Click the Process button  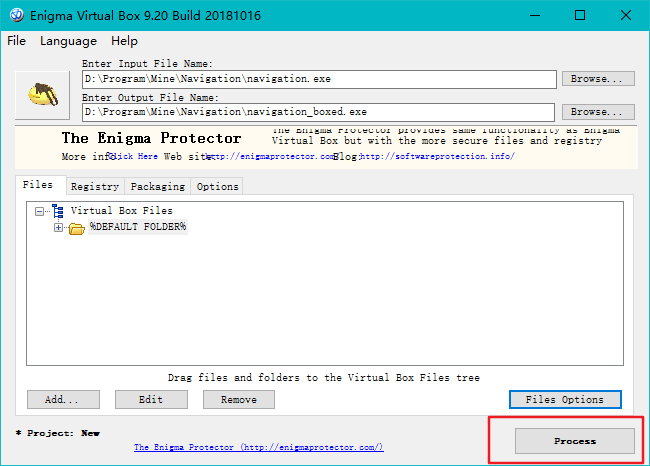pyautogui.click(x=575, y=441)
